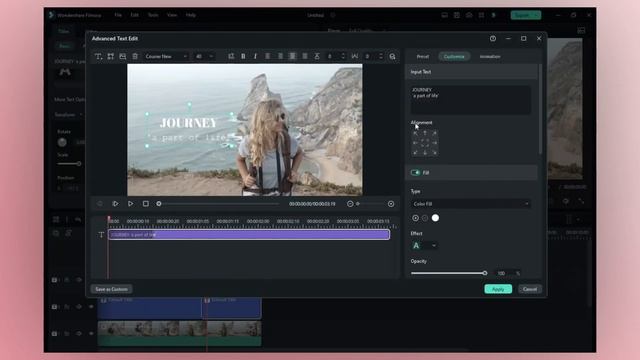Click the white fill color swatch
640x360 pixels.
(x=436, y=218)
